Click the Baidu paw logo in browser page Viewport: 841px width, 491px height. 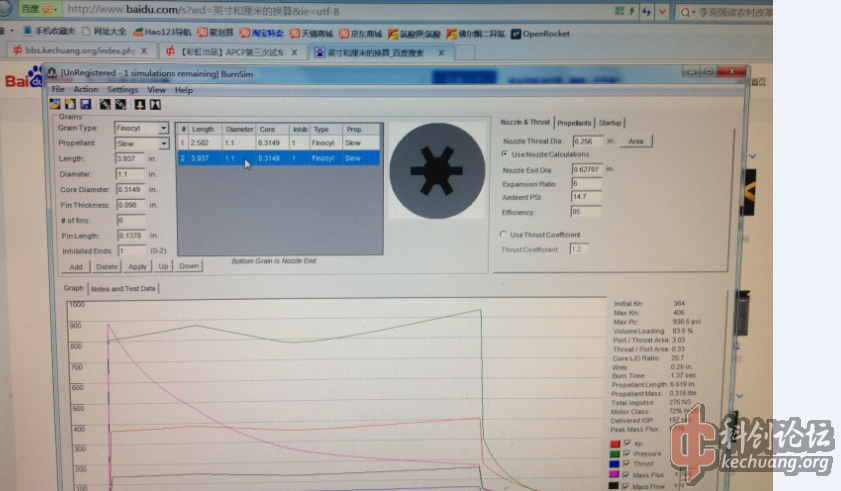click(35, 76)
